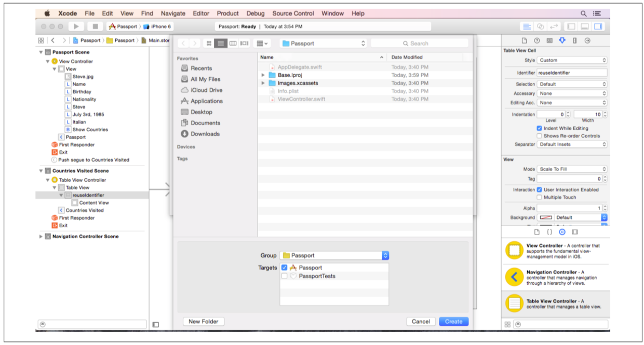The image size is (644, 345).
Task: Enable Shows Re-order Controls checkbox
Action: click(x=539, y=136)
